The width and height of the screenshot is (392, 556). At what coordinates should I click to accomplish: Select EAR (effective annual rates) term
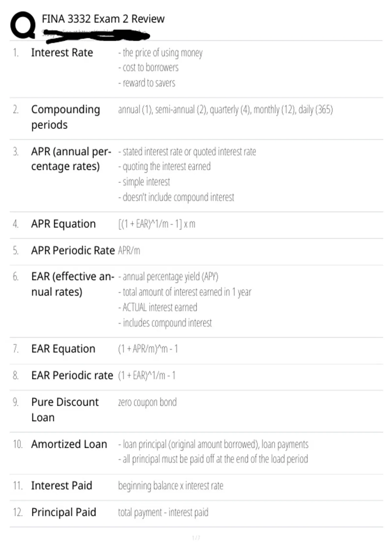pos(73,284)
